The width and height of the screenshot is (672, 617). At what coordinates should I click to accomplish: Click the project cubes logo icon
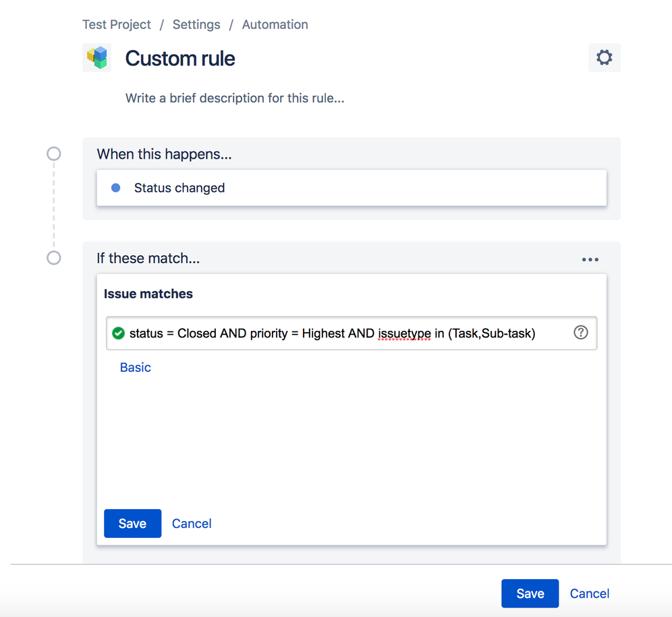(97, 57)
